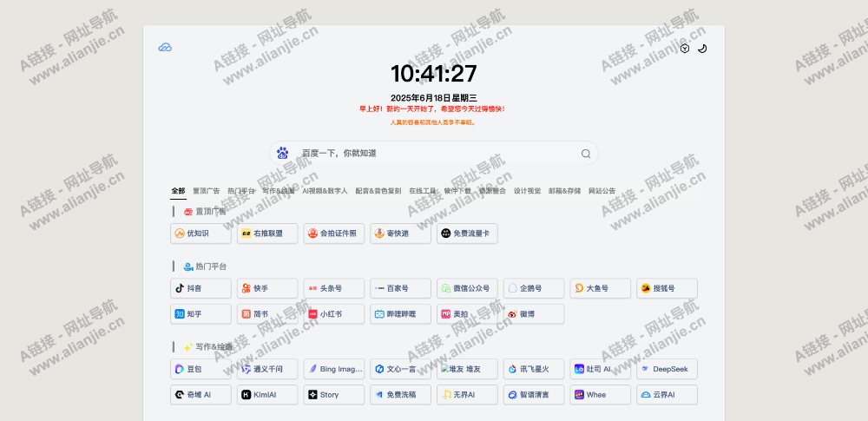Go to 资源整合 tab

pyautogui.click(x=492, y=191)
